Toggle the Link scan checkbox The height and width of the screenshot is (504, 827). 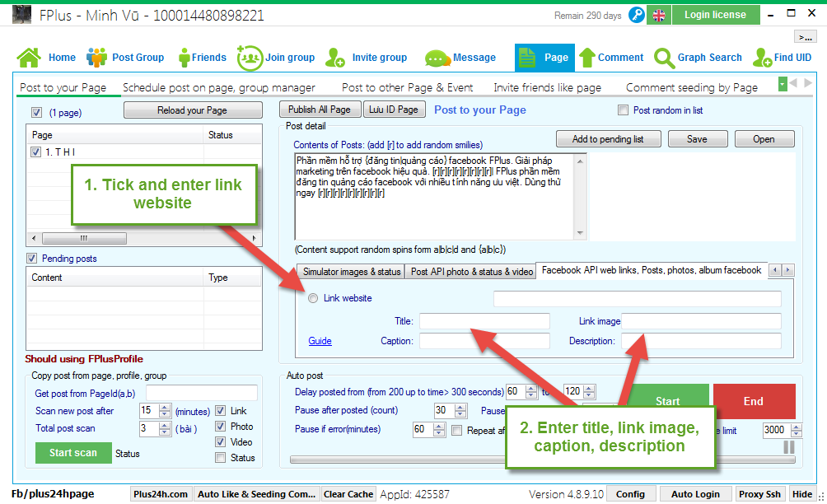pos(221,411)
